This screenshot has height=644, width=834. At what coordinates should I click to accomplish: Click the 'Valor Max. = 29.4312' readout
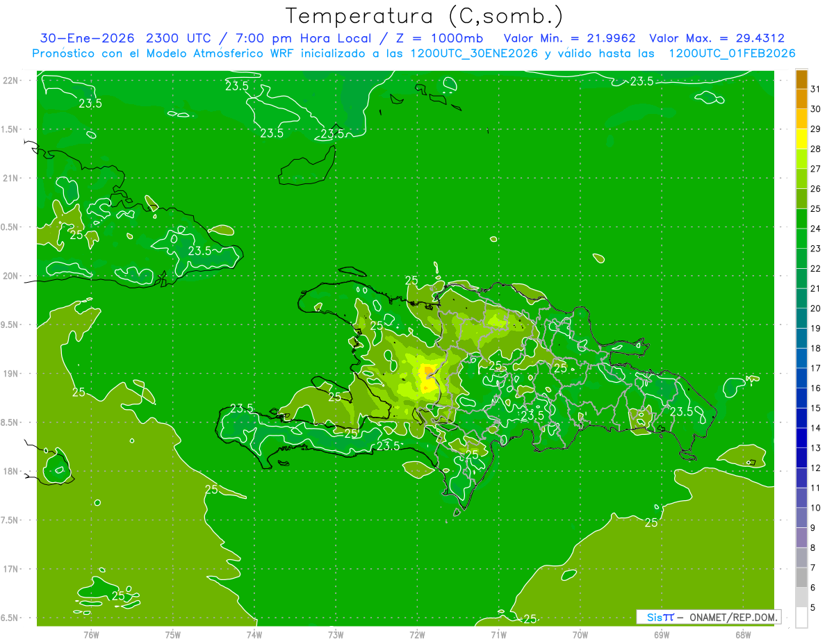(x=717, y=38)
